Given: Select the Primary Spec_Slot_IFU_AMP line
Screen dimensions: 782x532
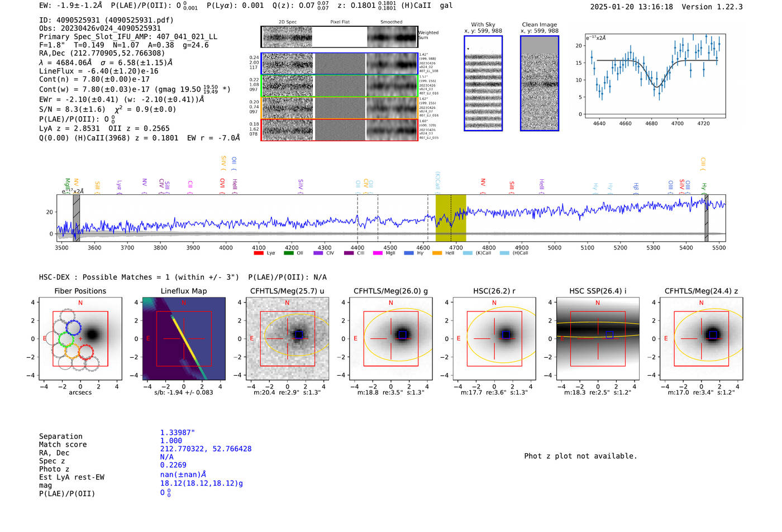Looking at the screenshot, I should click(128, 37).
